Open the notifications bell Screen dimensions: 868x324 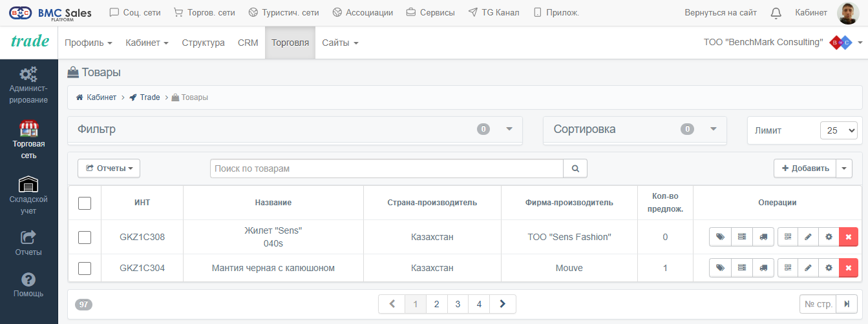click(776, 13)
